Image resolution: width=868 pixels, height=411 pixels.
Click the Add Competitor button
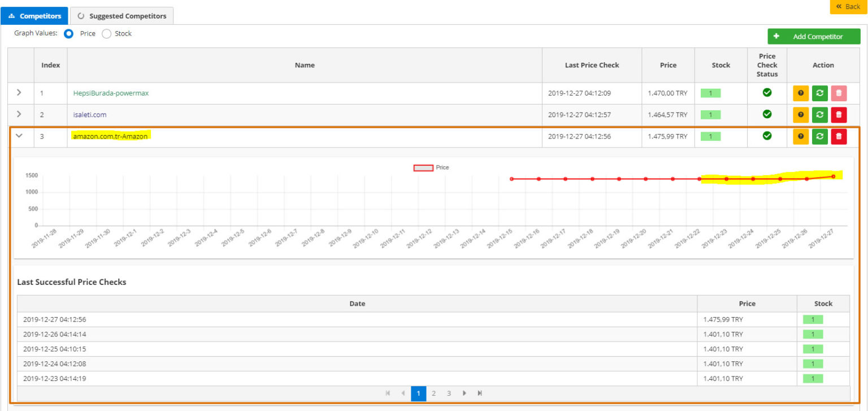coord(813,37)
